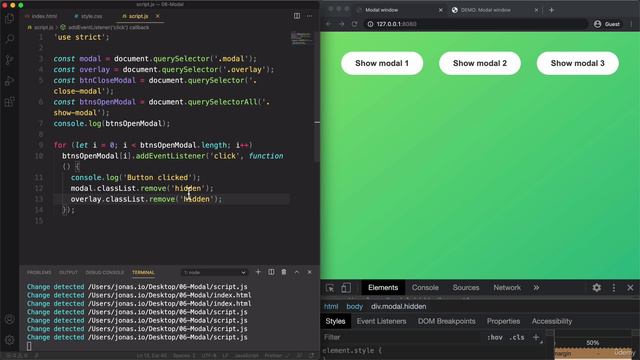The width and height of the screenshot is (640, 360).
Task: Open the terminal selector dropdown
Action: [x=214, y=272]
